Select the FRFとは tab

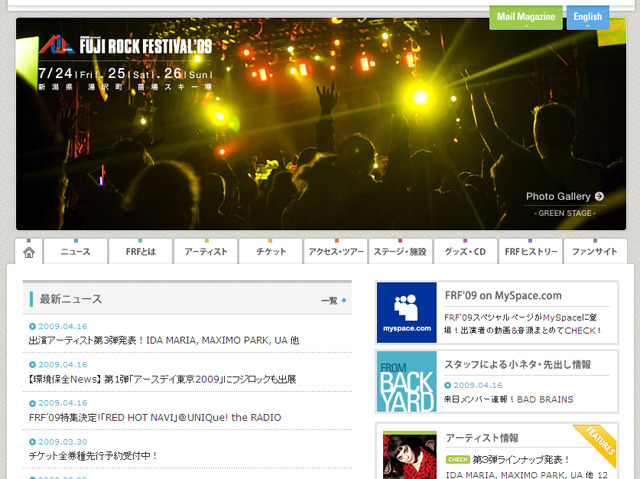(140, 252)
